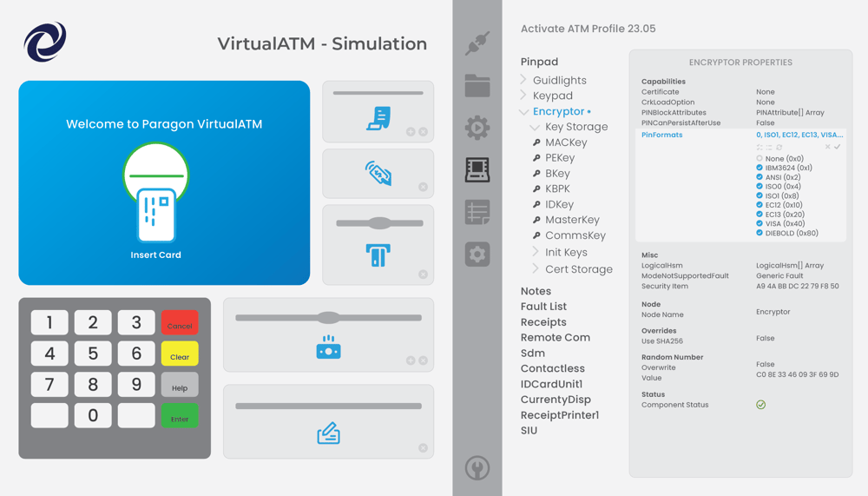Click remove icon in receipt printer panel

423,132
